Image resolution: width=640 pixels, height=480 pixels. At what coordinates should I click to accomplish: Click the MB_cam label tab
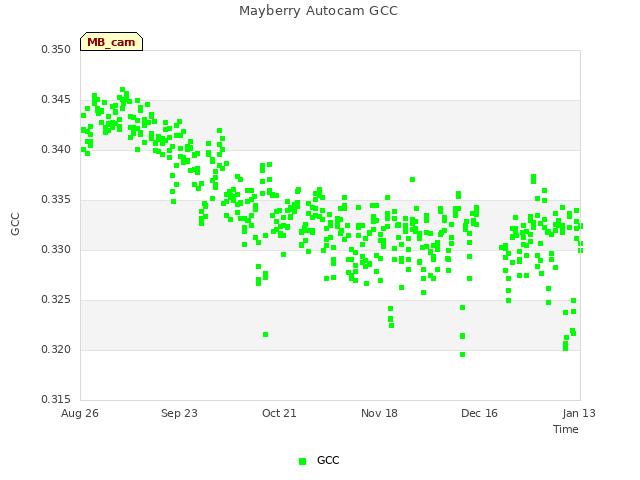(x=111, y=42)
